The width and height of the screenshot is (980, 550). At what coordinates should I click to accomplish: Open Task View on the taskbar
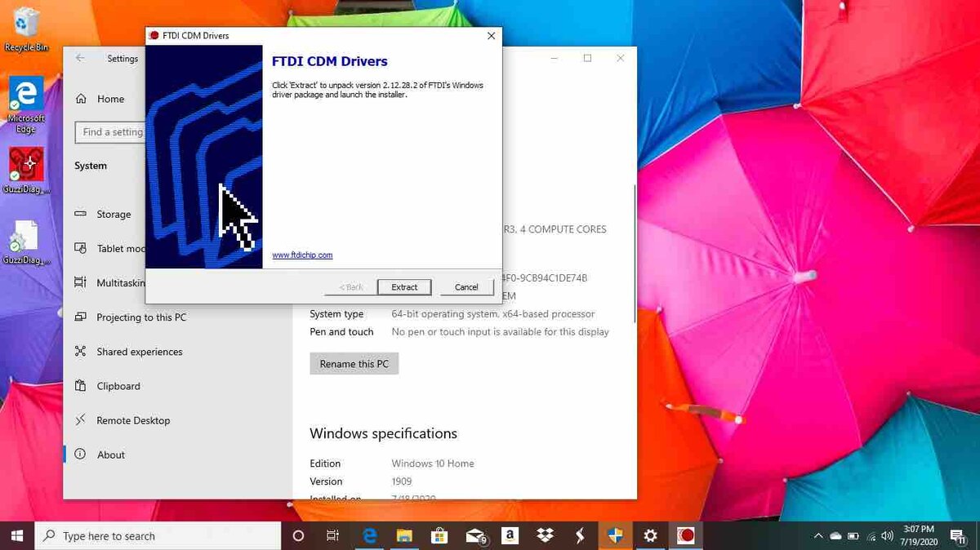click(x=332, y=536)
